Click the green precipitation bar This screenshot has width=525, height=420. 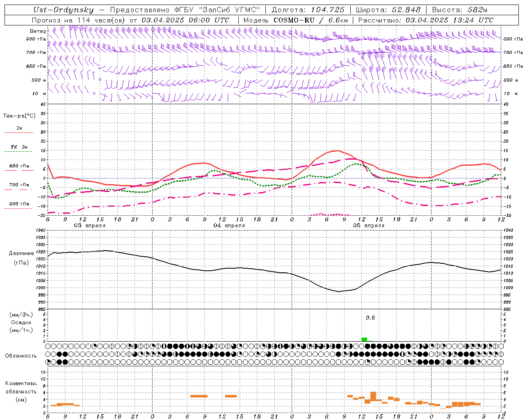tap(364, 339)
